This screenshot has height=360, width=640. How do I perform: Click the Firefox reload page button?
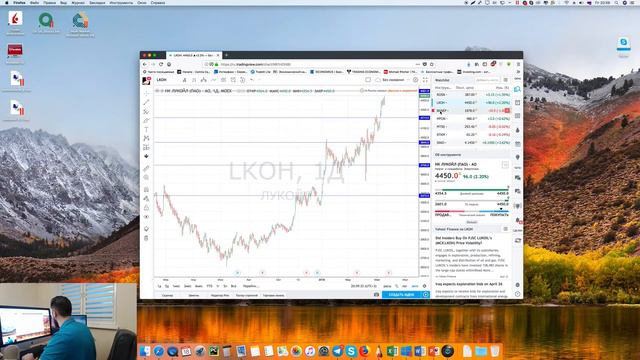[161, 64]
